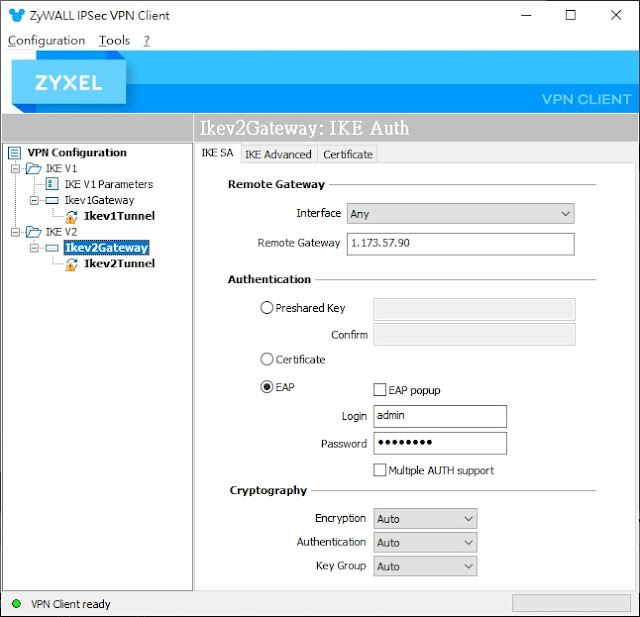Click the Ikev2Gateway gateway icon
Viewport: 640px width, 617px height.
tap(52, 248)
